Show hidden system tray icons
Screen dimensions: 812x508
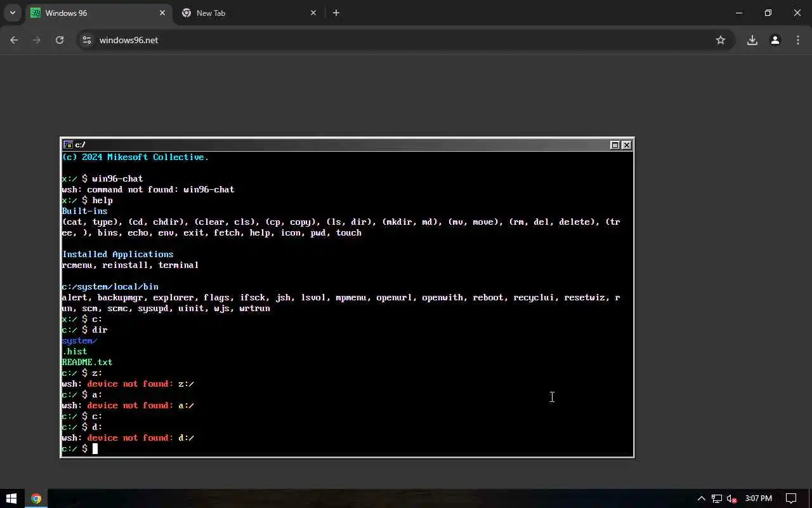coord(701,498)
